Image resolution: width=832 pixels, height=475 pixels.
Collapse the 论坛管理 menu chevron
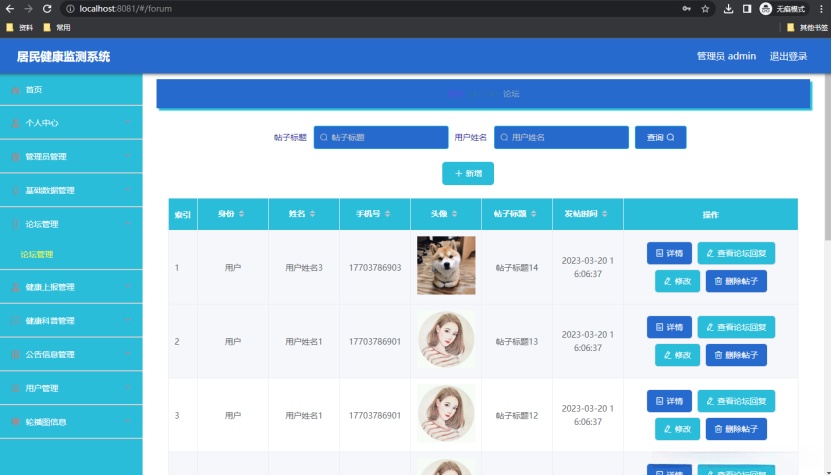pyautogui.click(x=128, y=223)
